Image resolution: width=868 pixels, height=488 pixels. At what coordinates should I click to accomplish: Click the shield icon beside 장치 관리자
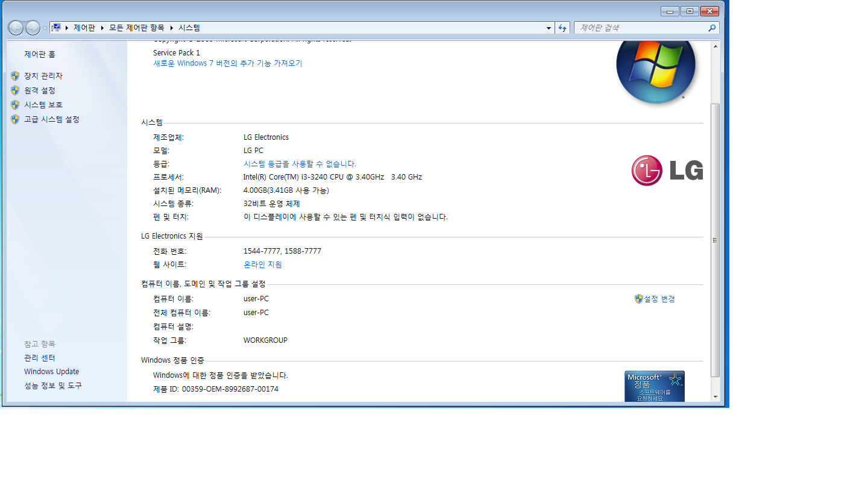[15, 76]
